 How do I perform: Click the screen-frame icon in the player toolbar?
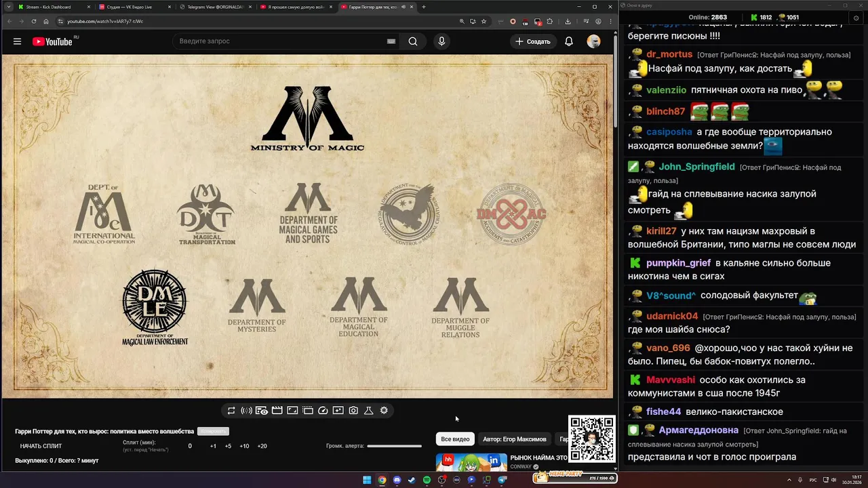tap(292, 411)
